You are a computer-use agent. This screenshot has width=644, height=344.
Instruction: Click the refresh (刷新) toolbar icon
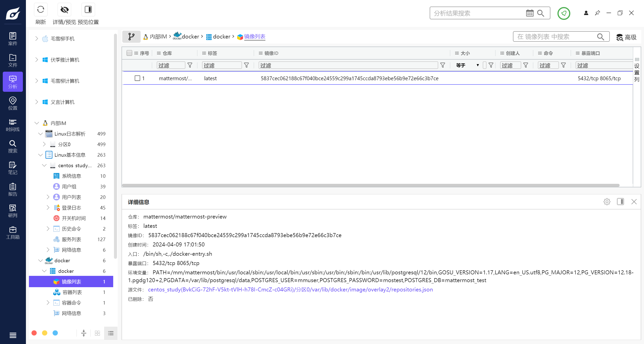pos(41,10)
